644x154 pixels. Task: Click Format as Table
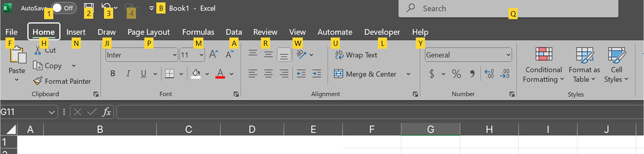coord(584,65)
